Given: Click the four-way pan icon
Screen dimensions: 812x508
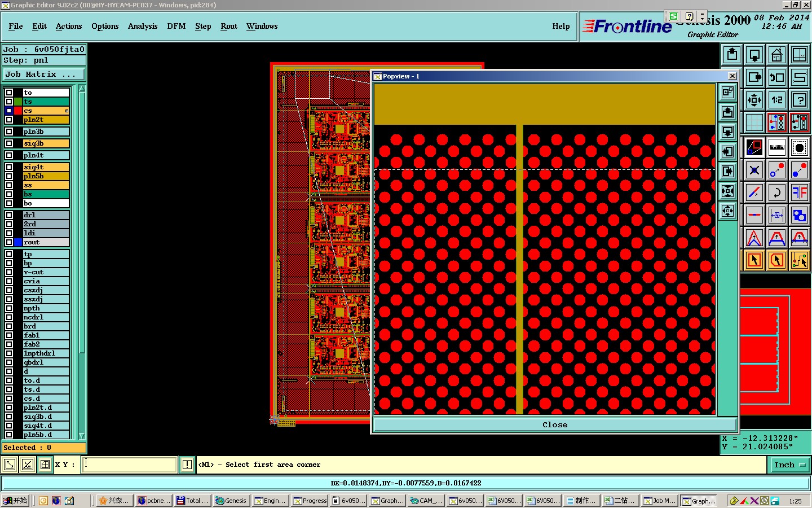Looking at the screenshot, I should (754, 100).
